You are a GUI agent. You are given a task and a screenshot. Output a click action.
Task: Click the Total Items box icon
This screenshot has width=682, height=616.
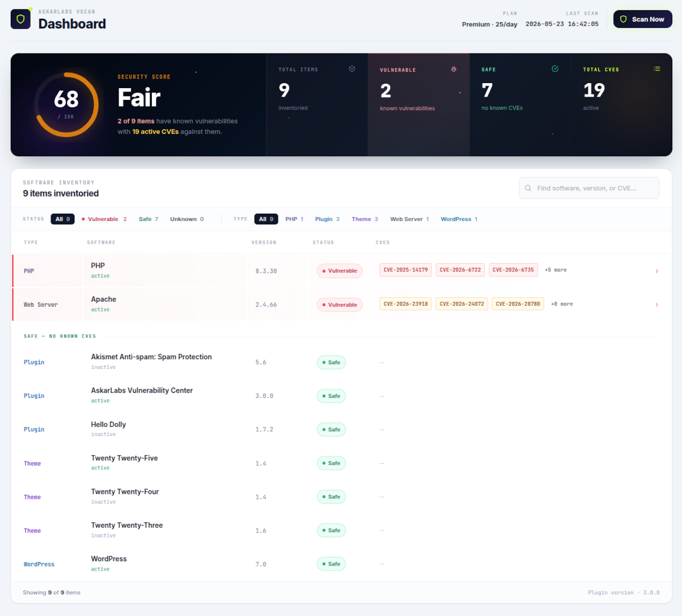click(x=352, y=69)
